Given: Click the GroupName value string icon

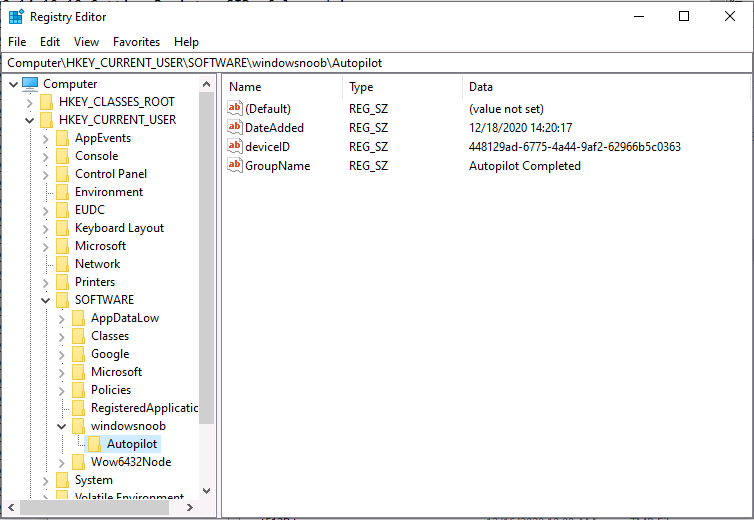Looking at the screenshot, I should pyautogui.click(x=235, y=165).
